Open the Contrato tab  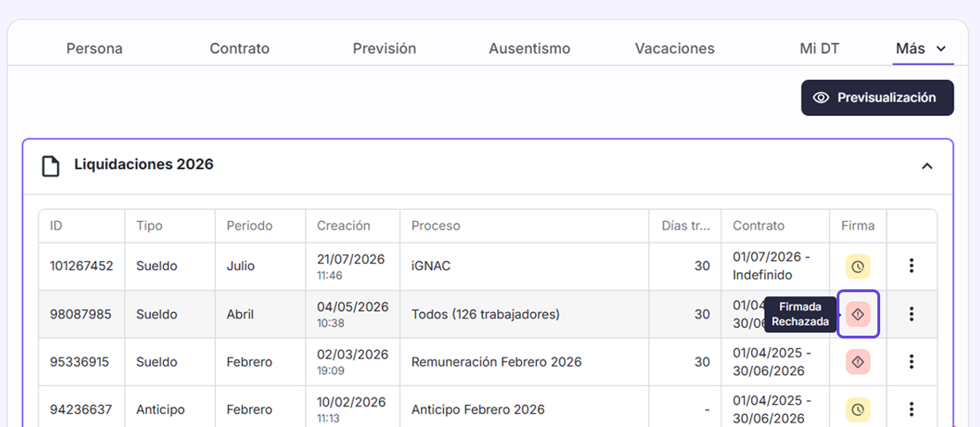[240, 48]
